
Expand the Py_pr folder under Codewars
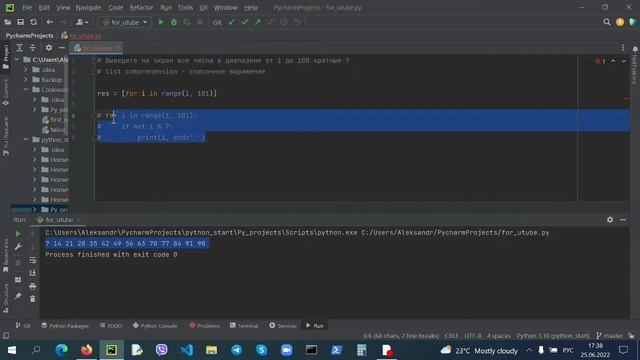coord(35,109)
